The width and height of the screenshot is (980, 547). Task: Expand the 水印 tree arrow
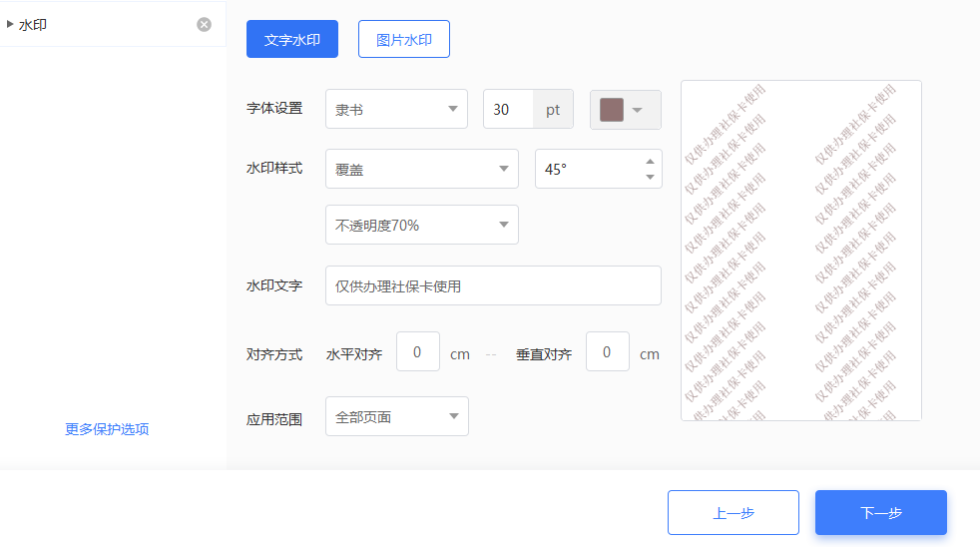coord(10,24)
